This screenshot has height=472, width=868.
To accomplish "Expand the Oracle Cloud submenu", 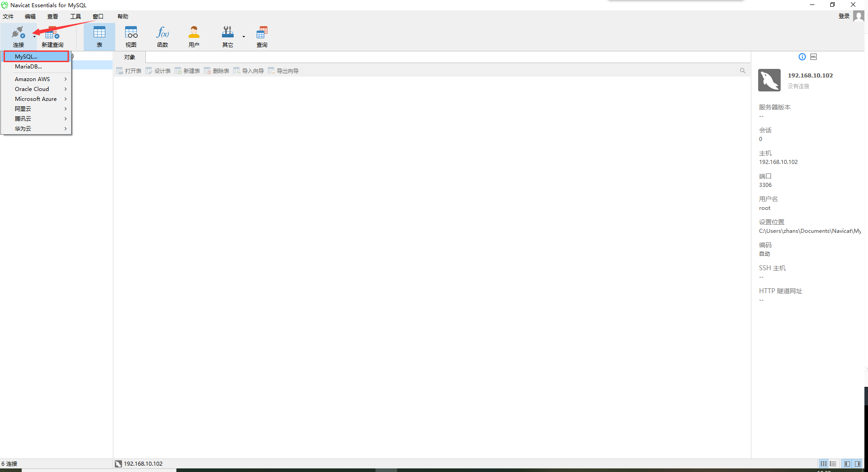I will [x=36, y=89].
